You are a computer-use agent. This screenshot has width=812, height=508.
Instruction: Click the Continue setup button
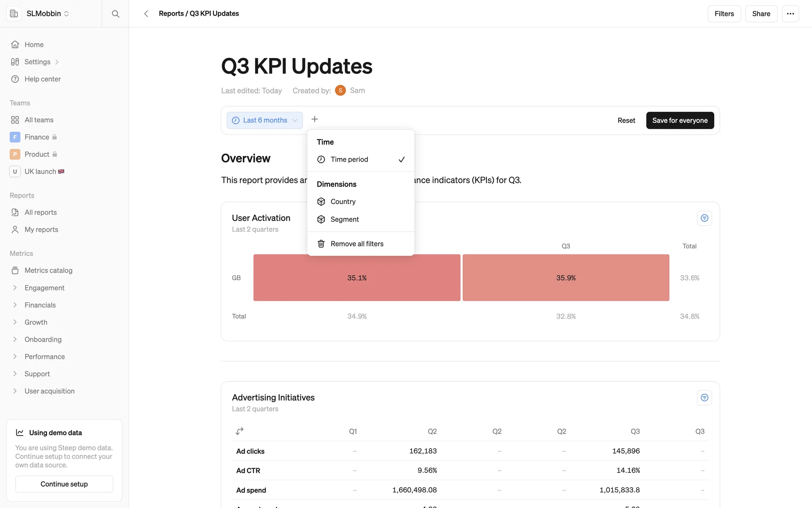point(64,484)
